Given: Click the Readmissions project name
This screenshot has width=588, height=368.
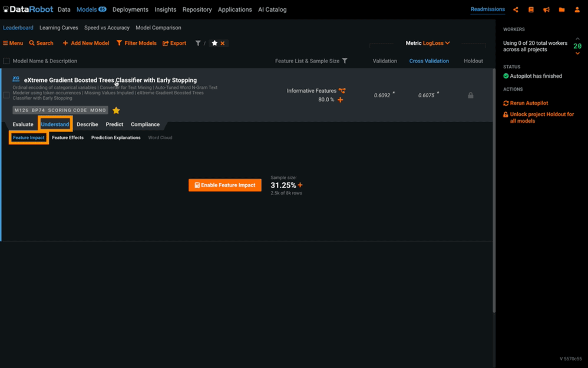Looking at the screenshot, I should [487, 9].
